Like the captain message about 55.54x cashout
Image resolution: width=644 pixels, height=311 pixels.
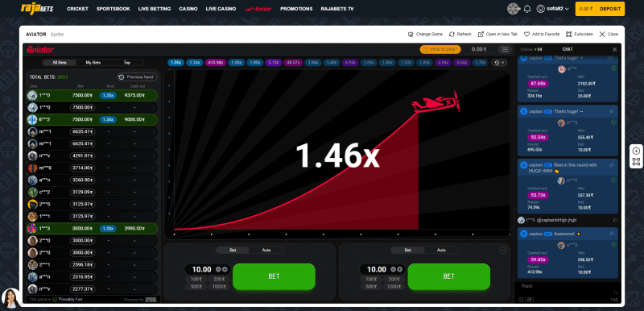[613, 111]
